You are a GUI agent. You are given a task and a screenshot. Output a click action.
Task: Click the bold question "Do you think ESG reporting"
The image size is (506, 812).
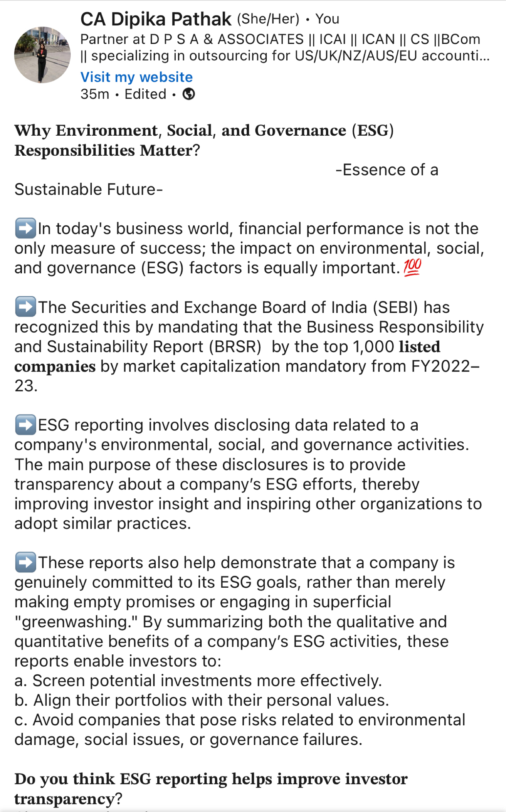point(211,779)
